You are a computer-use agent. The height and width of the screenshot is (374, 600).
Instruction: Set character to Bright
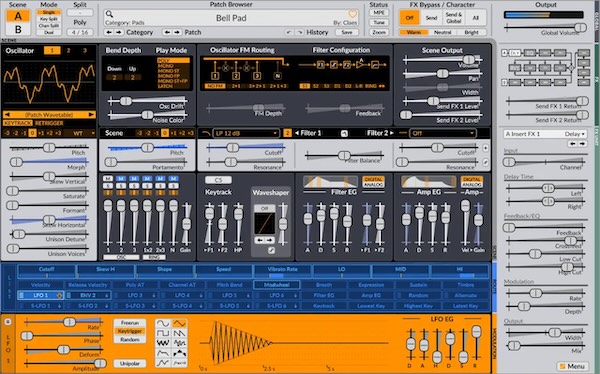coord(471,33)
